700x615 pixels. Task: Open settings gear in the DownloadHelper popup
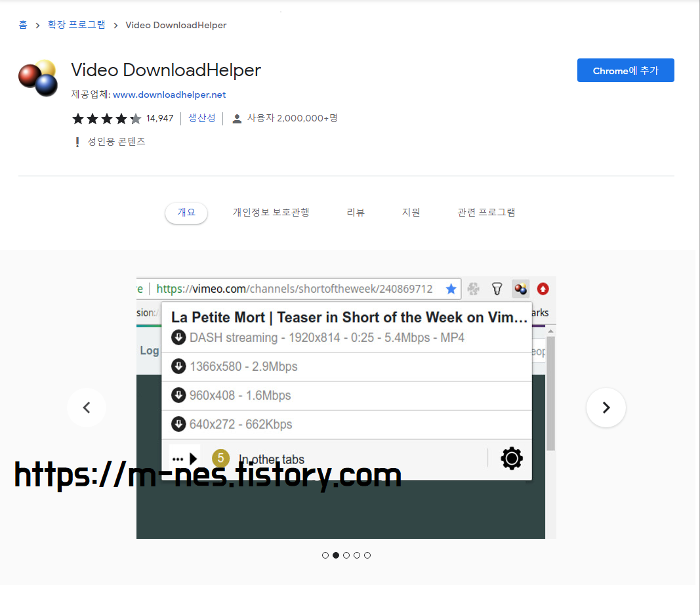coord(512,458)
